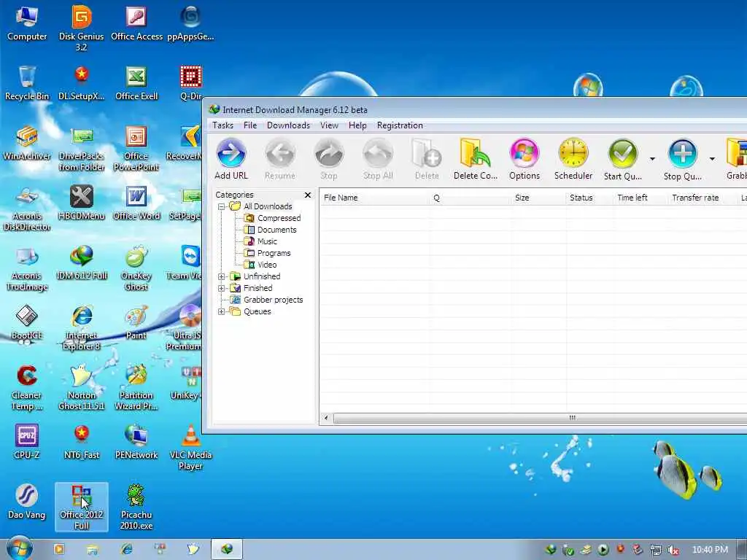
Task: Click Internet Explorer taskbar icon
Action: click(126, 550)
